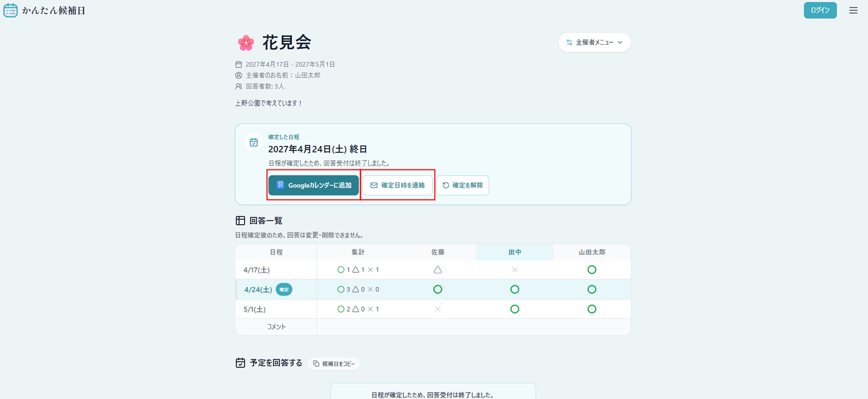Click the 4/24(土) confirmed date row
Screen dimensions: 868x399
433,290
